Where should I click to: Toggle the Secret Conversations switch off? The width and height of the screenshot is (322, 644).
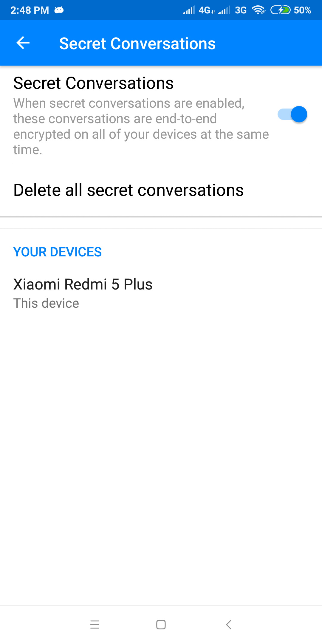click(292, 114)
